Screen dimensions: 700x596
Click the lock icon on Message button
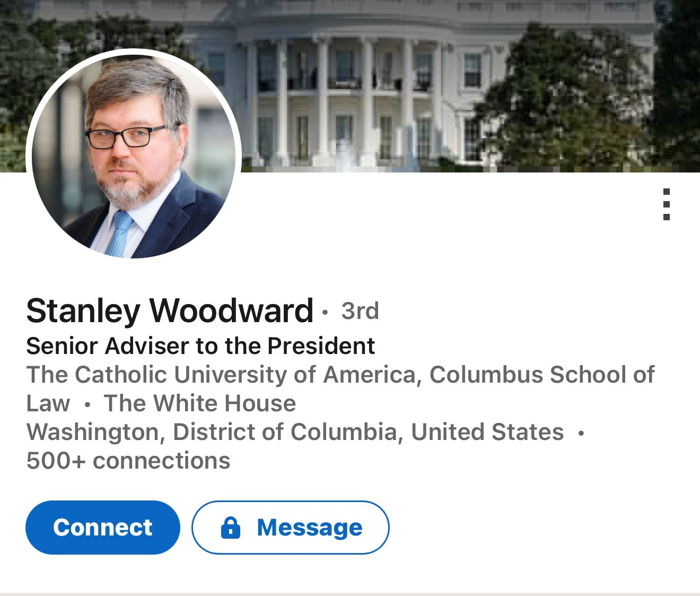point(231,528)
